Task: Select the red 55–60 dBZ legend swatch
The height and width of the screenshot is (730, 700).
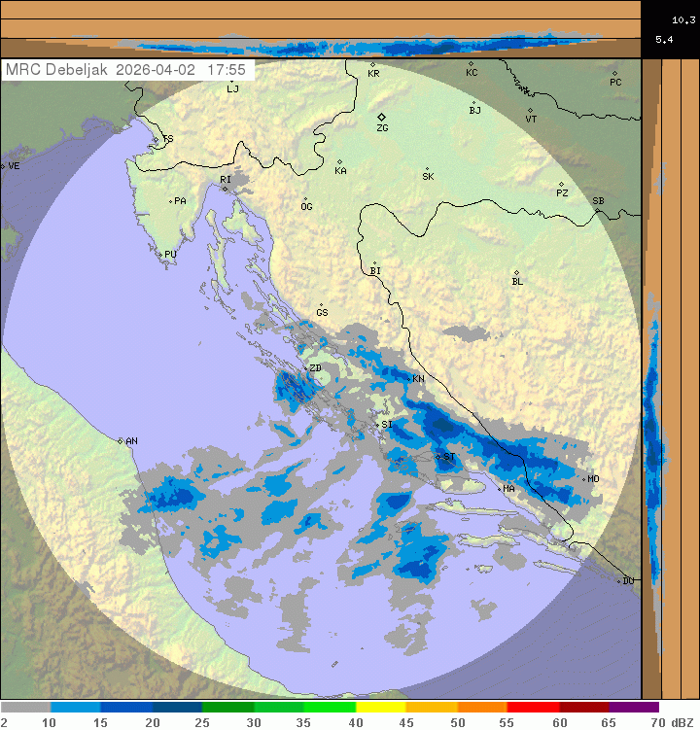Action: [532, 708]
